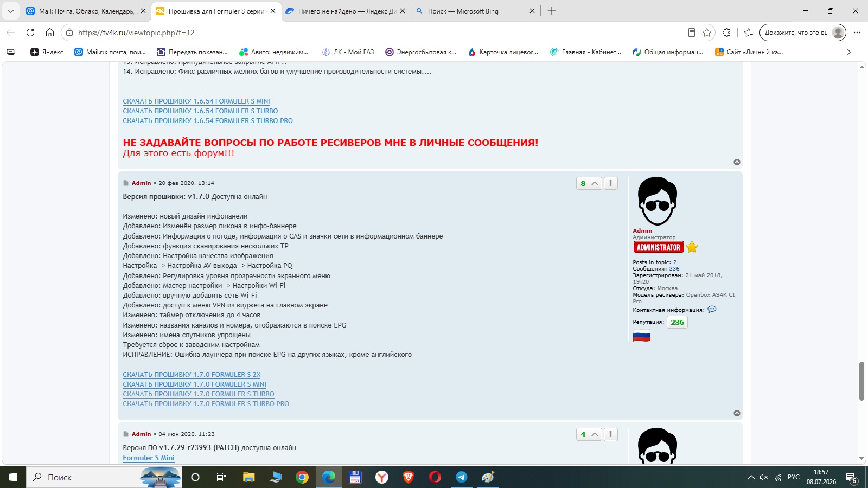Open the notifications center icon
The width and height of the screenshot is (868, 488).
coord(851,478)
